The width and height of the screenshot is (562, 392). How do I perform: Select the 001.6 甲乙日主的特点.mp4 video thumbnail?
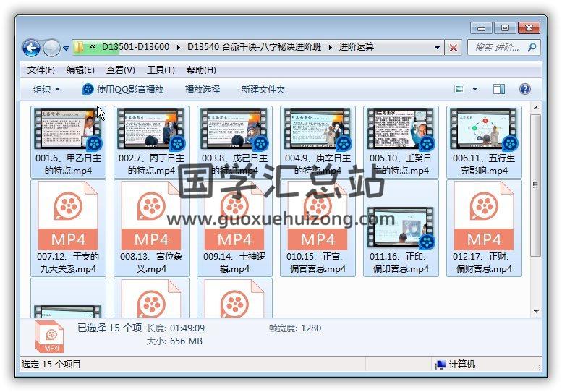68,130
